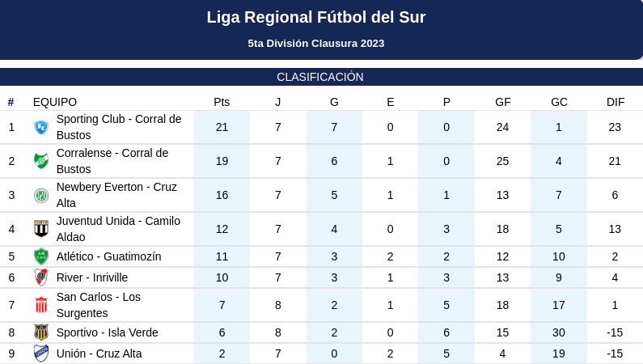This screenshot has height=364, width=643.
Task: Open Corralense - Corral de Bustos team
Action: pyautogui.click(x=112, y=161)
